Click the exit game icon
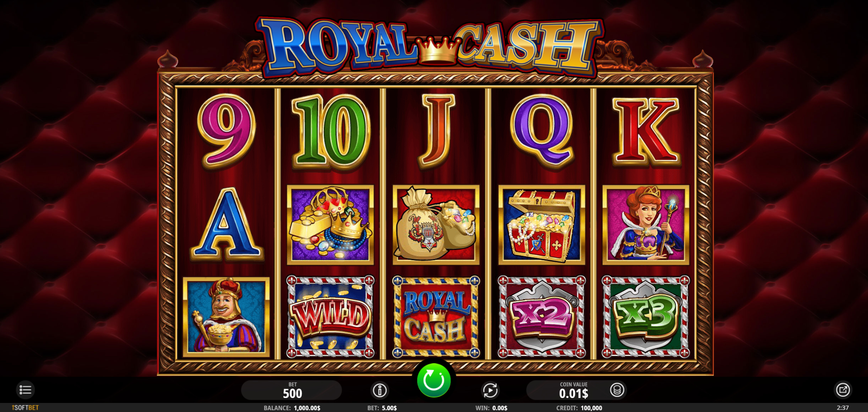Screen dimensions: 868x412 (843, 390)
